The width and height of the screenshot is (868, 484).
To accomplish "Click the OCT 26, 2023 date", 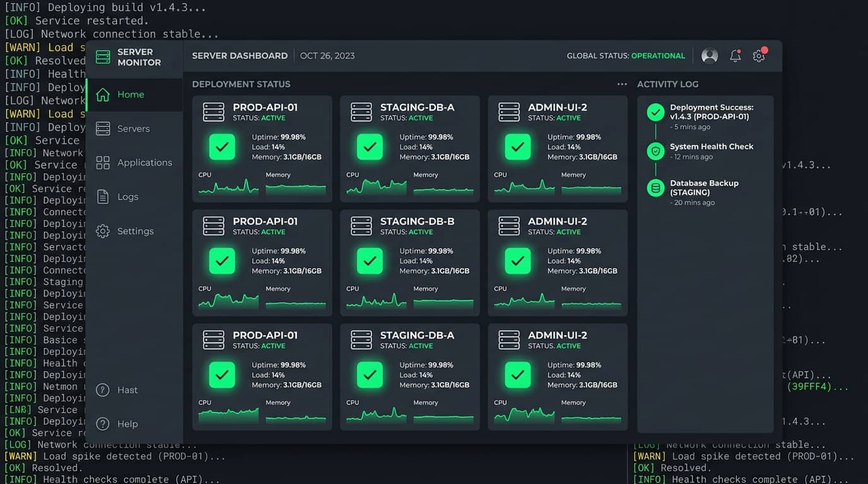I will tap(327, 55).
